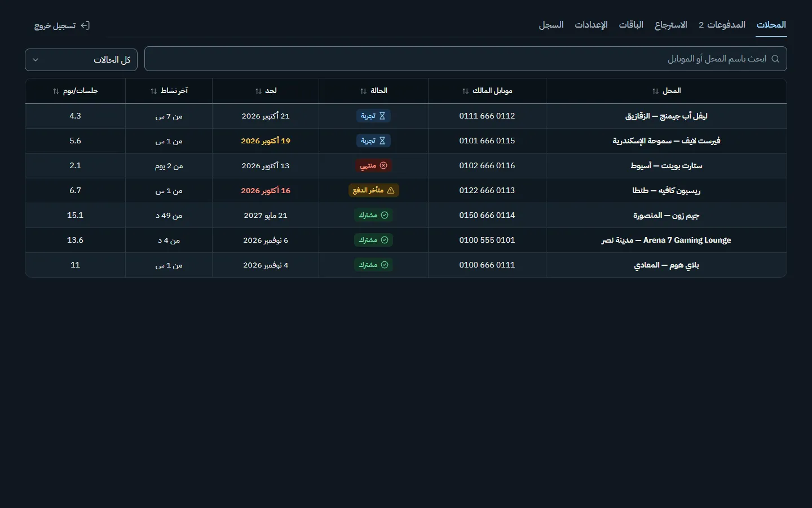Click phone number 0100 555 0101

(x=487, y=240)
